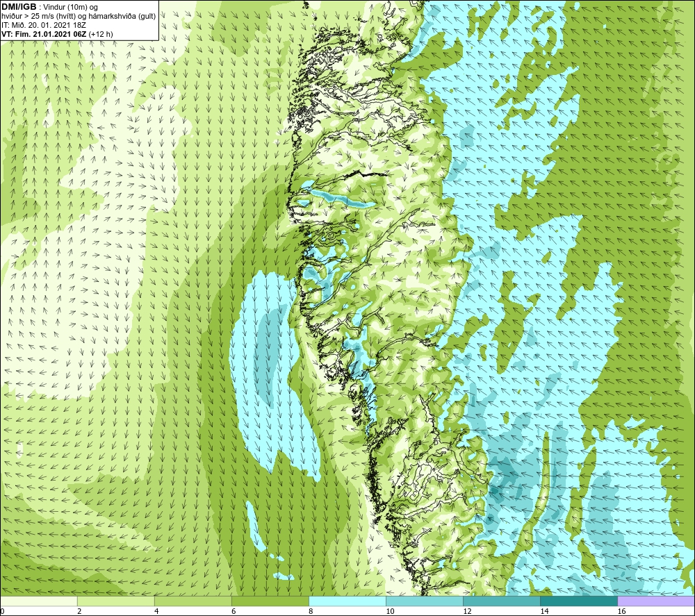The image size is (695, 616).
Task: Click the 2-4 m/s light green legend swatch
Action: click(x=116, y=601)
